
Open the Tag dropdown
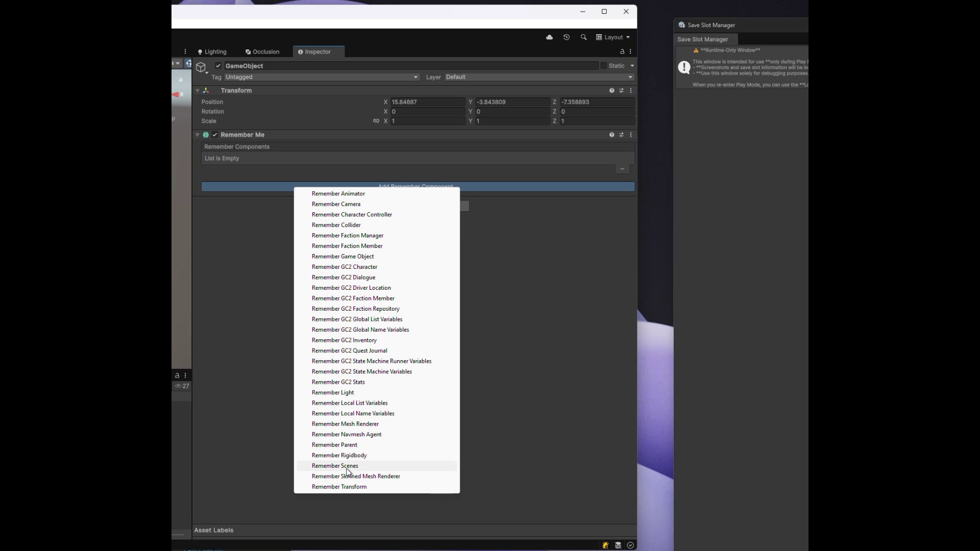point(322,77)
